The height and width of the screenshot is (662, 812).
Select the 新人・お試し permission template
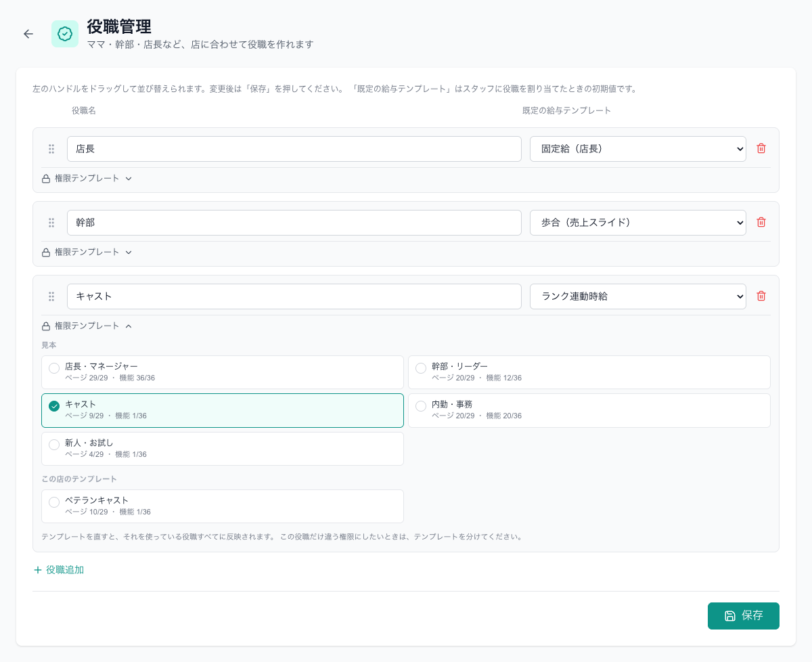coord(223,449)
